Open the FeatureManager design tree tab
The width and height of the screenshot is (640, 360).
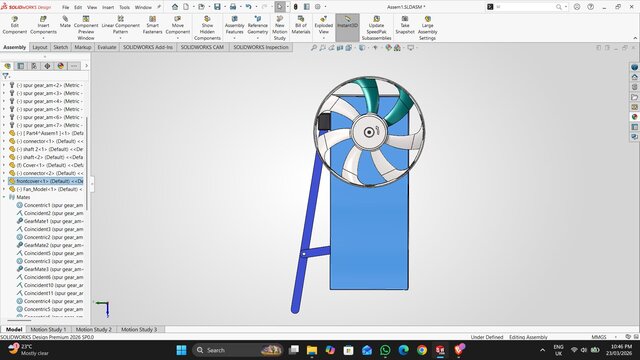(8, 66)
